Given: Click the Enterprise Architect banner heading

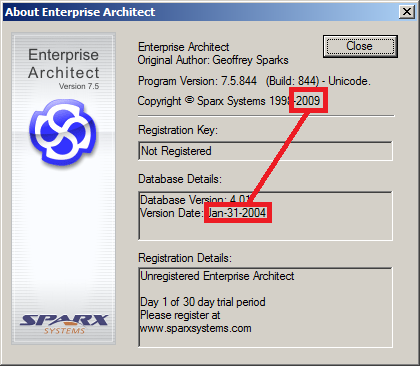Looking at the screenshot, I should [63, 64].
